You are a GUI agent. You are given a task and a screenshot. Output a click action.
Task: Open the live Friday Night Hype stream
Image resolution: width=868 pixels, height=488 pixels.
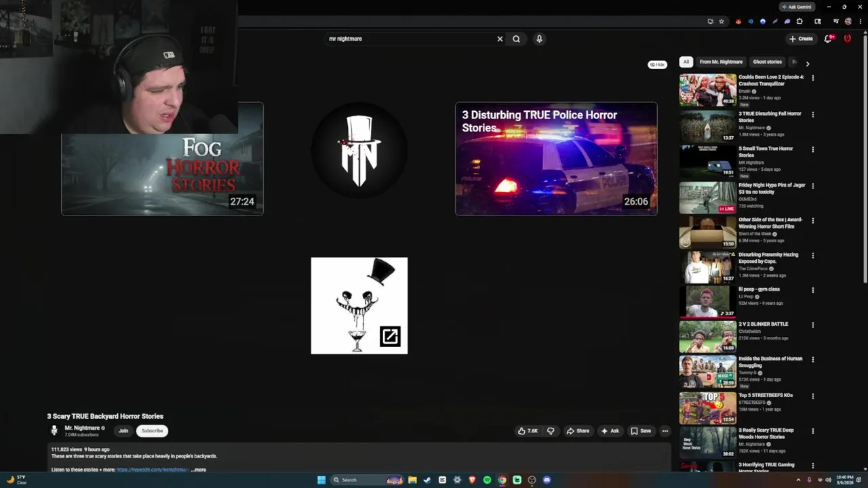click(707, 197)
